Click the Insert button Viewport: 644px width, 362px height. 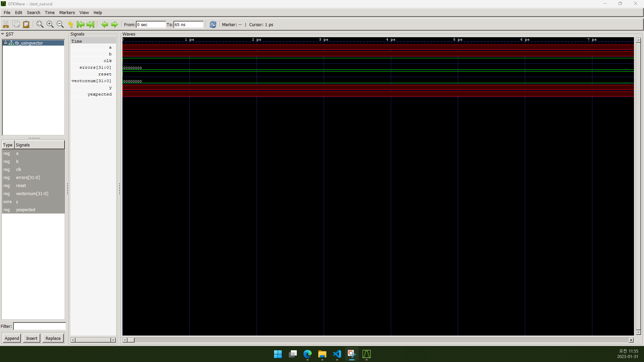coord(32,338)
